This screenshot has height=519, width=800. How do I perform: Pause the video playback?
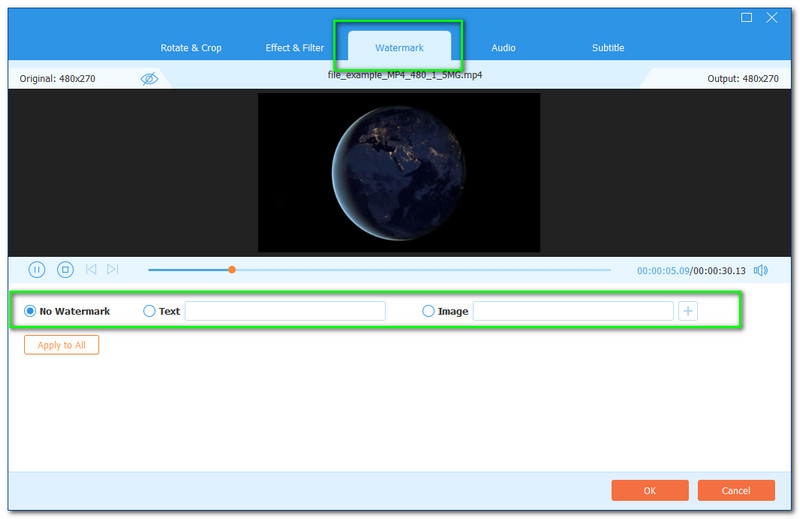(x=37, y=269)
